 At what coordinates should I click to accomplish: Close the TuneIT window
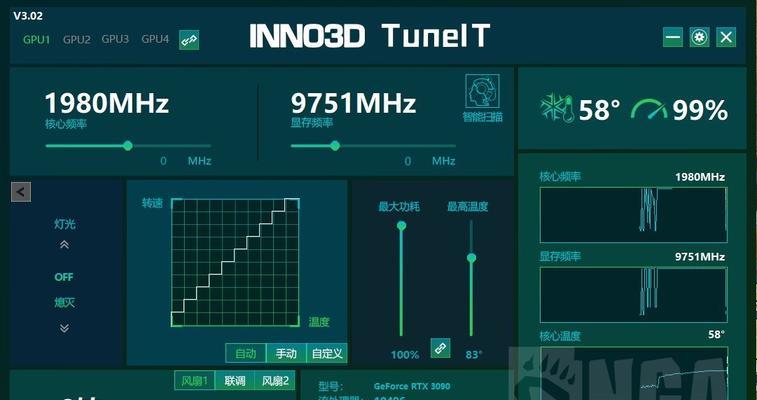tap(726, 37)
